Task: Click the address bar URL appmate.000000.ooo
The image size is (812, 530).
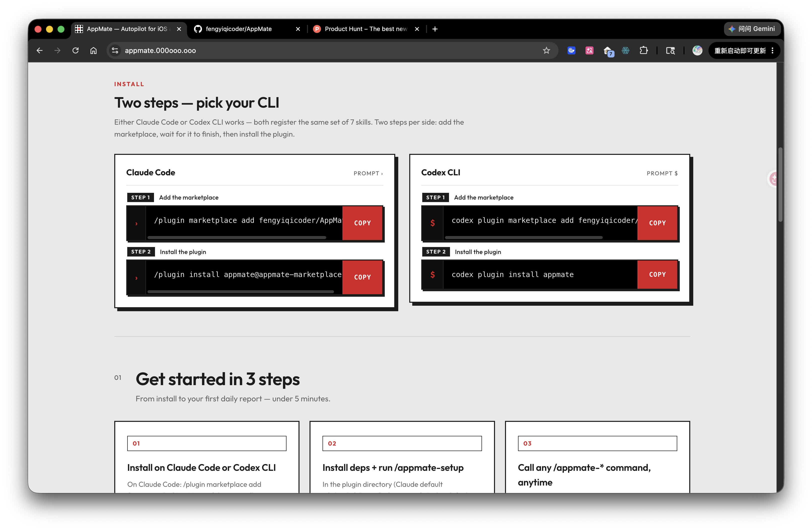Action: [x=160, y=50]
